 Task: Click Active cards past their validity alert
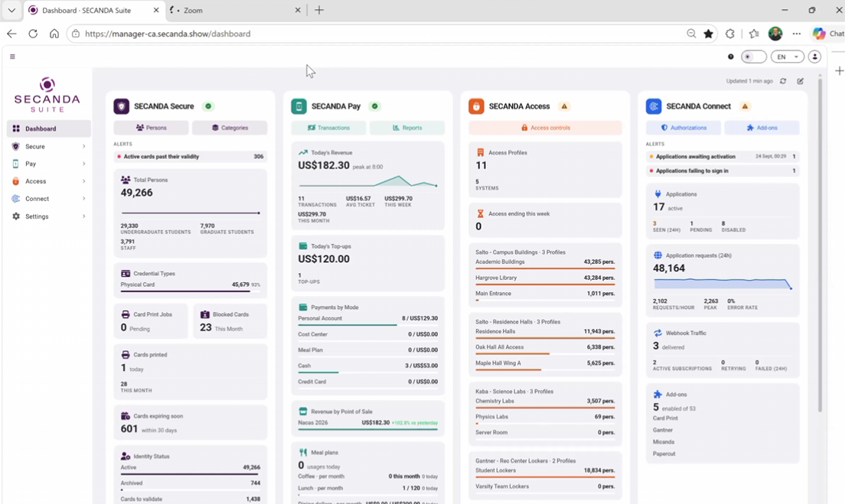coord(191,157)
